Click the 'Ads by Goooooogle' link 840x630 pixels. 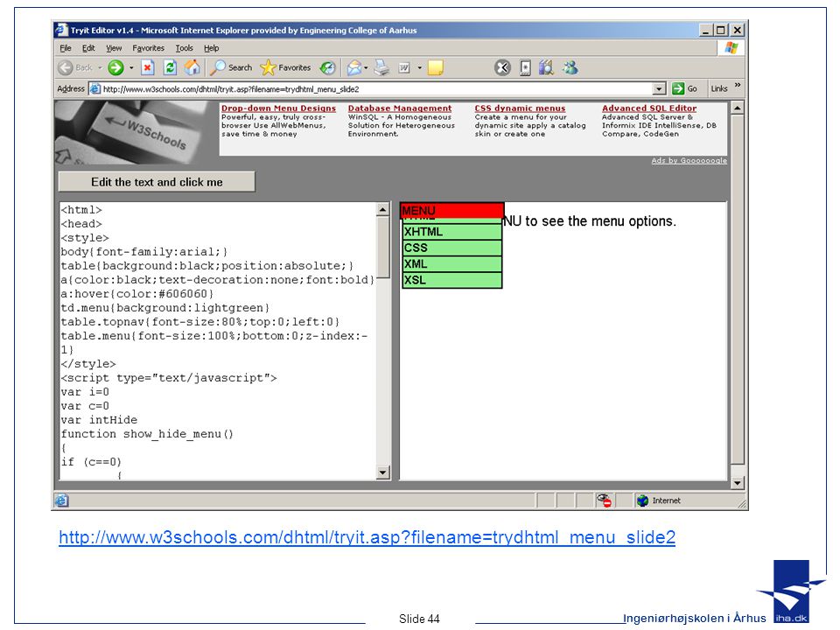pos(689,161)
